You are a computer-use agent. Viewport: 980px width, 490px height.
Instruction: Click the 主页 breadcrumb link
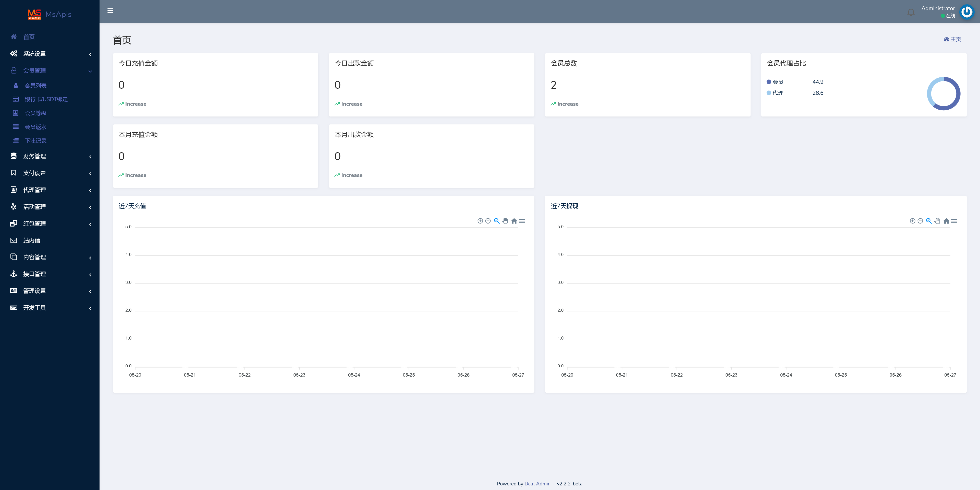click(x=955, y=39)
